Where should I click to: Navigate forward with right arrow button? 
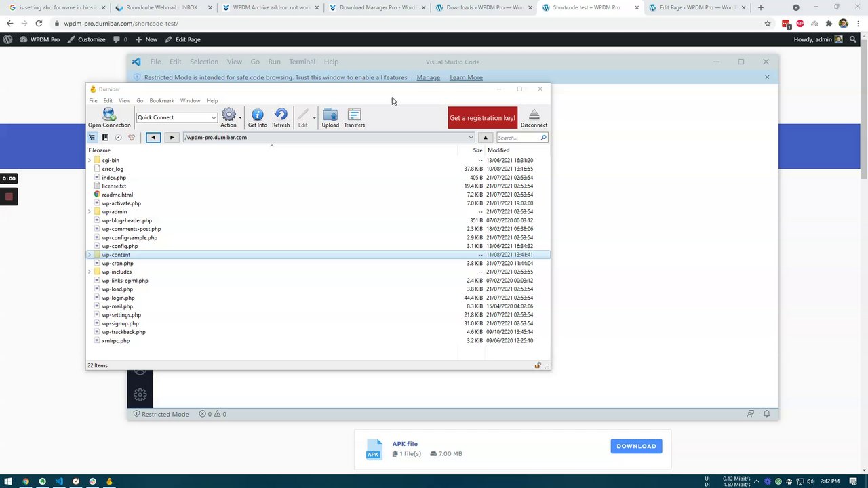[172, 138]
